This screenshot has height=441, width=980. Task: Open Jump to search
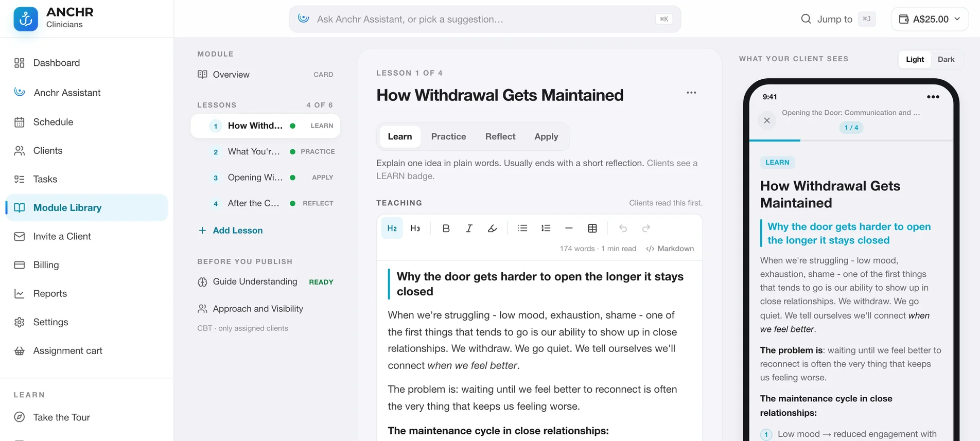(x=838, y=19)
